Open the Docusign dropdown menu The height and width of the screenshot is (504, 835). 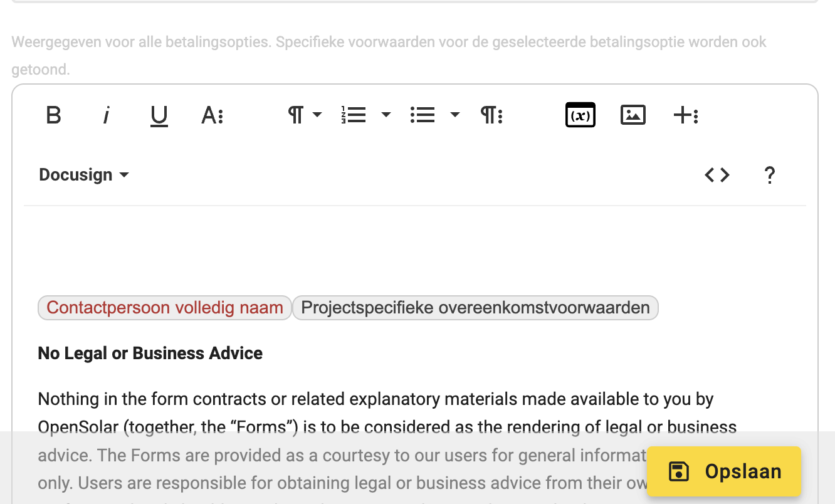click(84, 175)
